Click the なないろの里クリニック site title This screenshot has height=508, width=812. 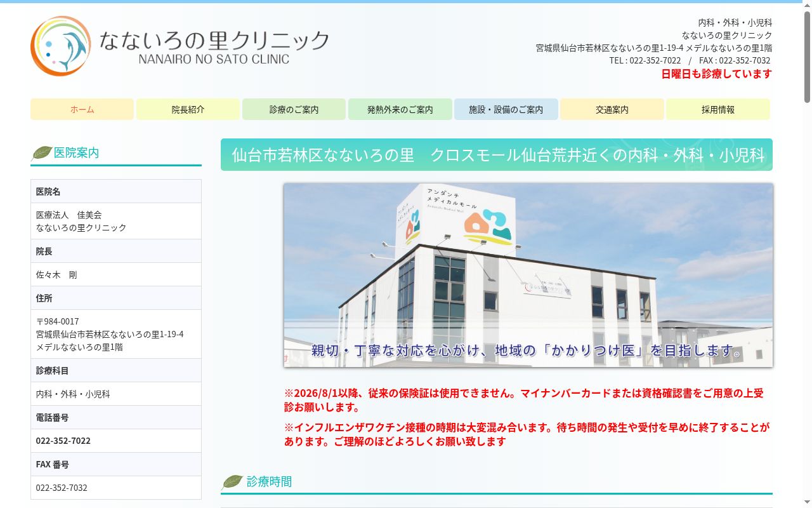(x=214, y=41)
